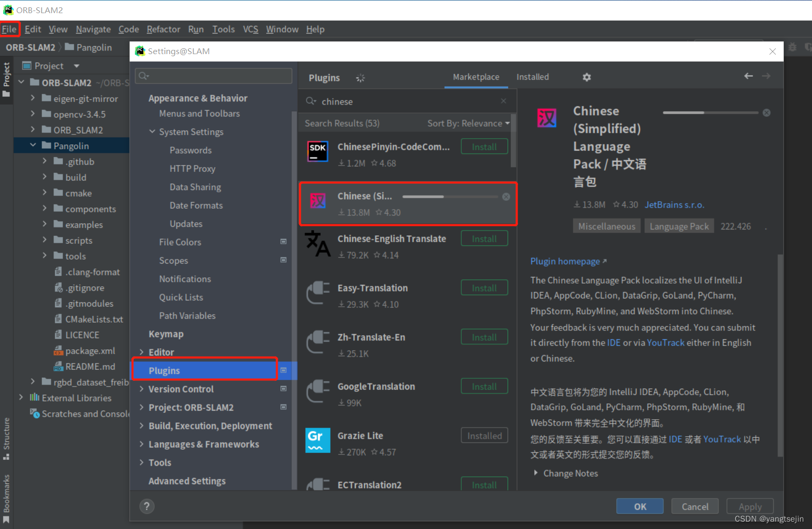
Task: Open the Refactor menu
Action: coord(163,29)
